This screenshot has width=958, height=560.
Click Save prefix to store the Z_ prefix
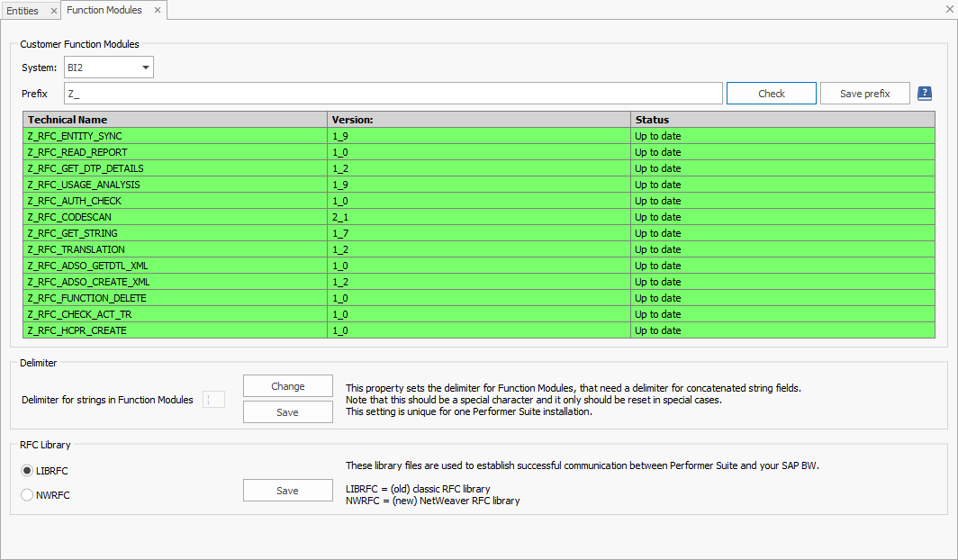click(864, 93)
